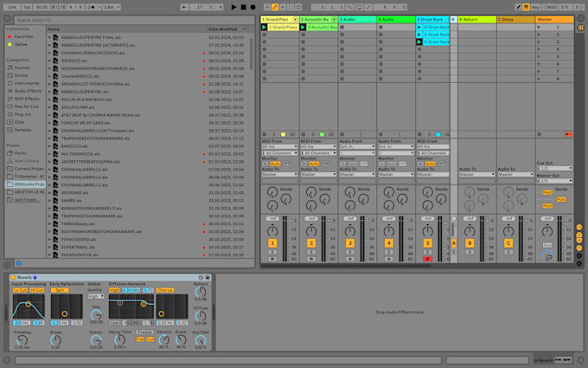Open track 3 Audio From Ext. In dropdown
Viewport: 588px width, 368px height.
[x=357, y=147]
